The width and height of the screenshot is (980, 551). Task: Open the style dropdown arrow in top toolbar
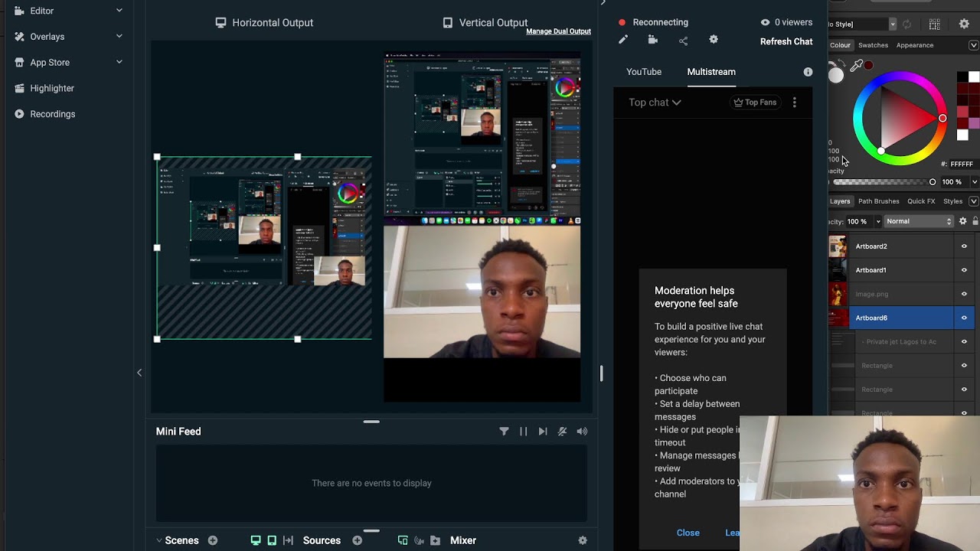[892, 24]
